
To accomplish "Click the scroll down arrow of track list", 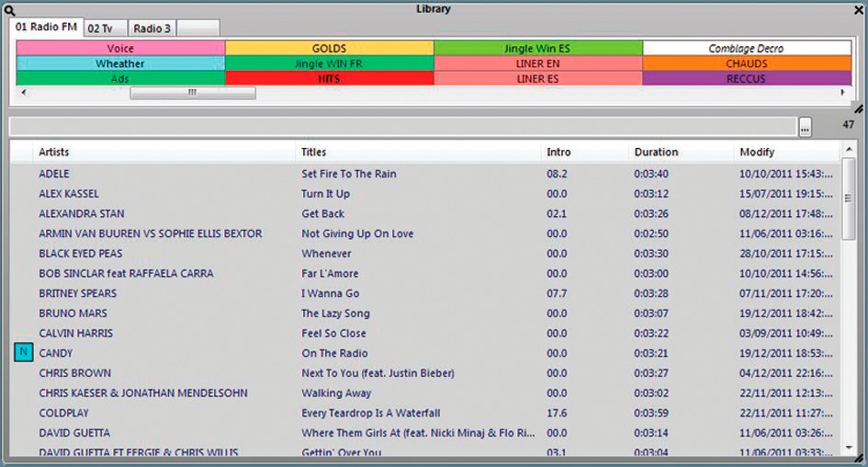I will click(x=850, y=448).
